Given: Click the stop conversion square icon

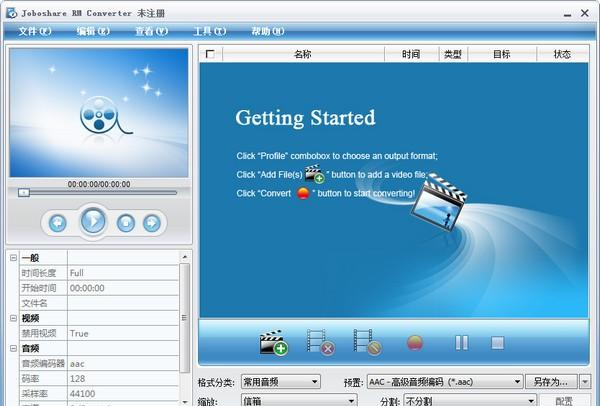Looking at the screenshot, I should point(497,343).
